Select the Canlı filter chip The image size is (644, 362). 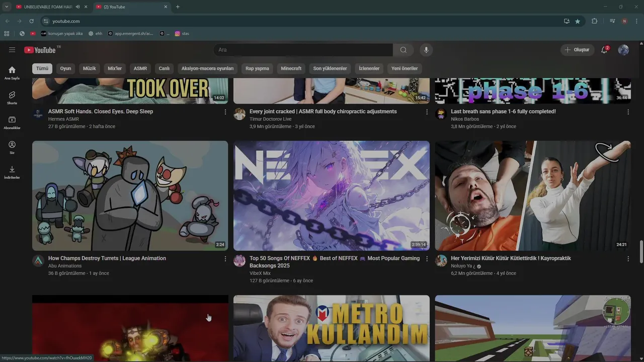point(165,68)
